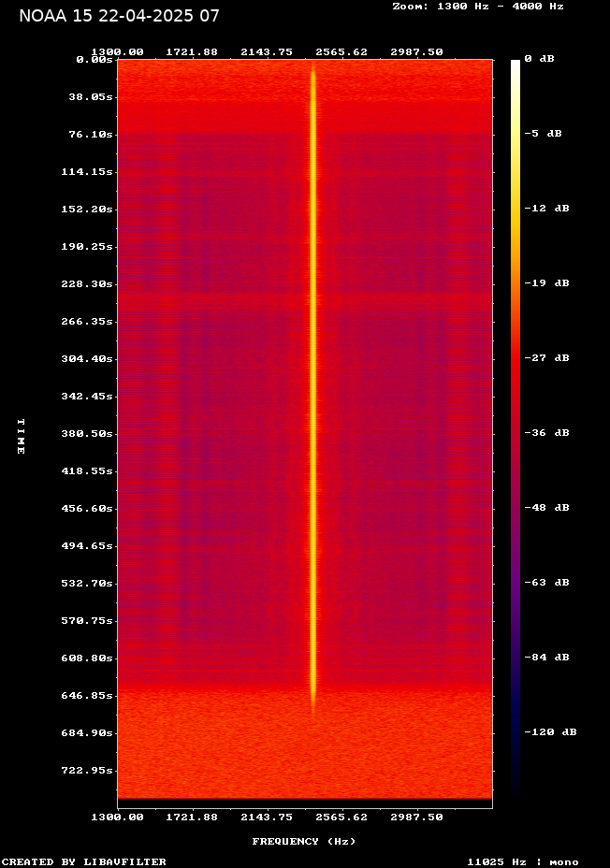The height and width of the screenshot is (868, 610).
Task: Click 2987.50 on the lower frequency axis
Action: 417,817
